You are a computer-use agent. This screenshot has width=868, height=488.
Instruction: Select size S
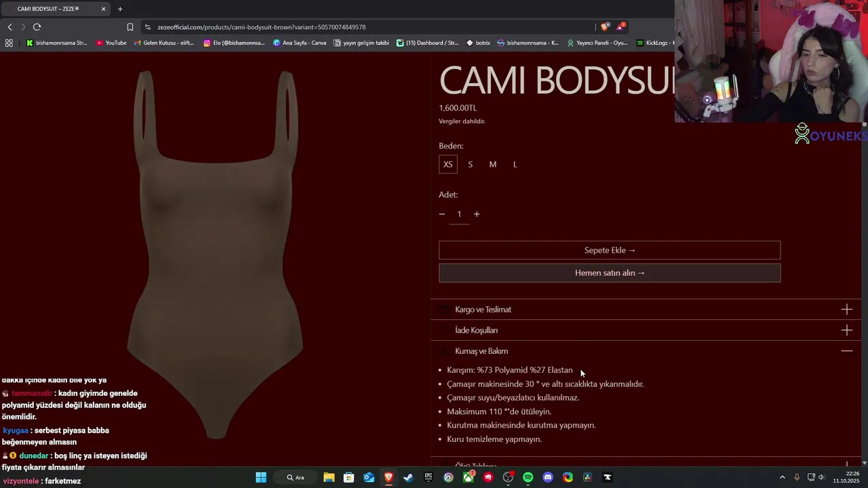[x=470, y=164]
